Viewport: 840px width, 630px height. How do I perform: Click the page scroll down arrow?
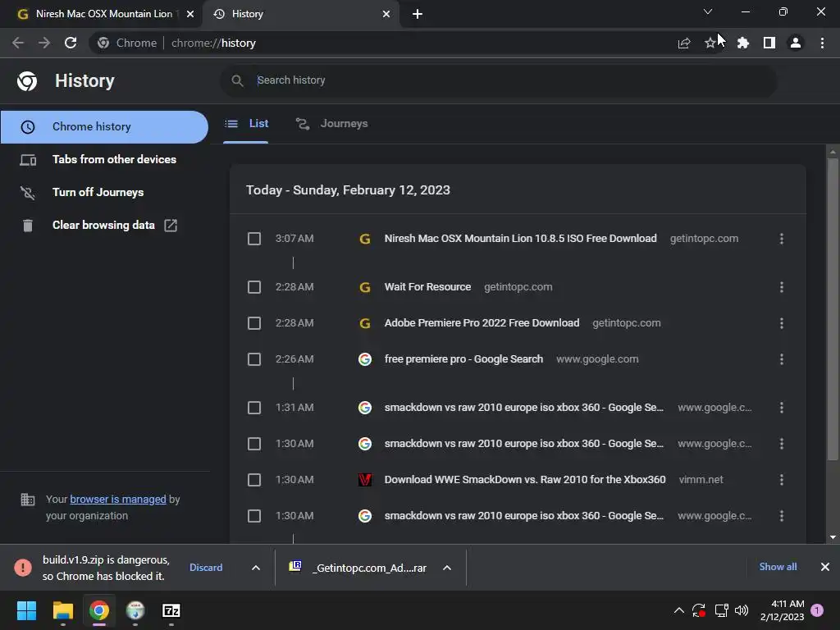click(833, 537)
